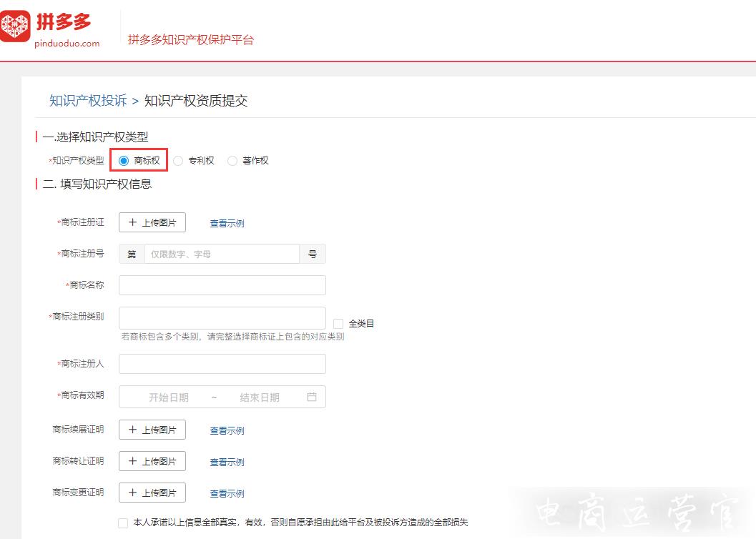
Task: Open the 开始日期 date picker
Action: pyautogui.click(x=169, y=397)
